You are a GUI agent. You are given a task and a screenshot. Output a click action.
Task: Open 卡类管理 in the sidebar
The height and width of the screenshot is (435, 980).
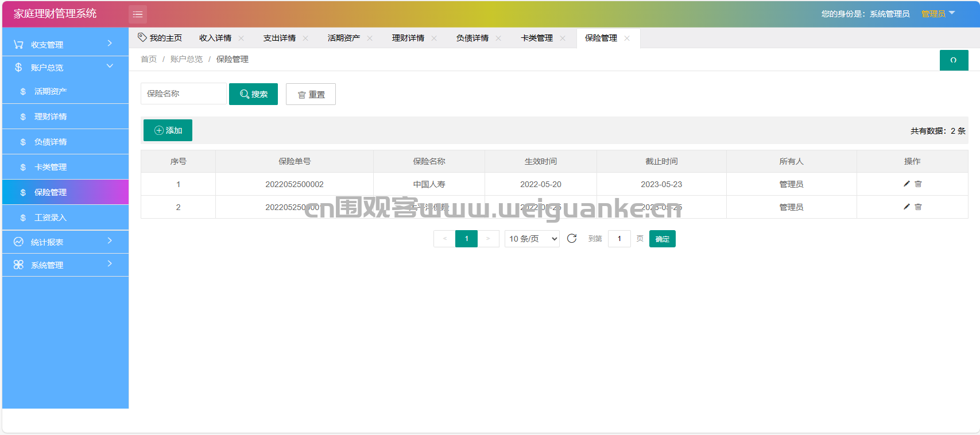click(65, 167)
